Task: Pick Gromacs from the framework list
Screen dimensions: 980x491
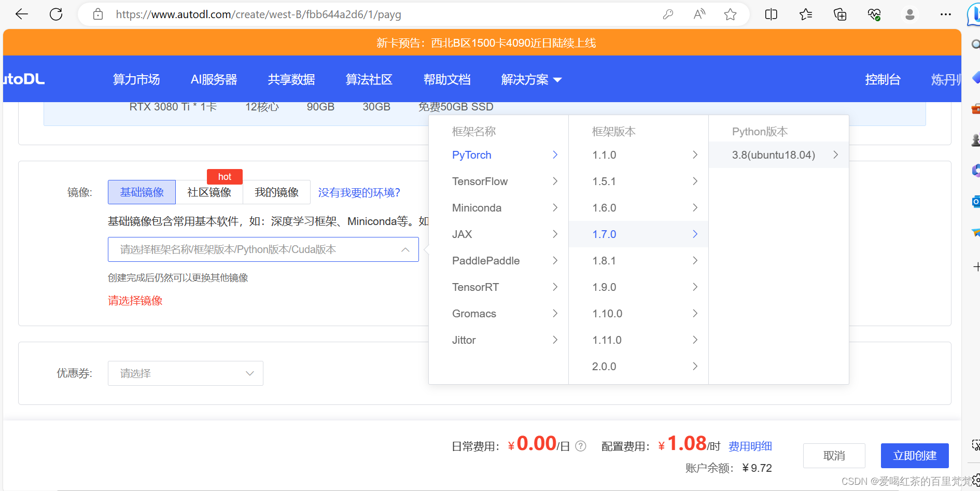Action: (x=499, y=314)
